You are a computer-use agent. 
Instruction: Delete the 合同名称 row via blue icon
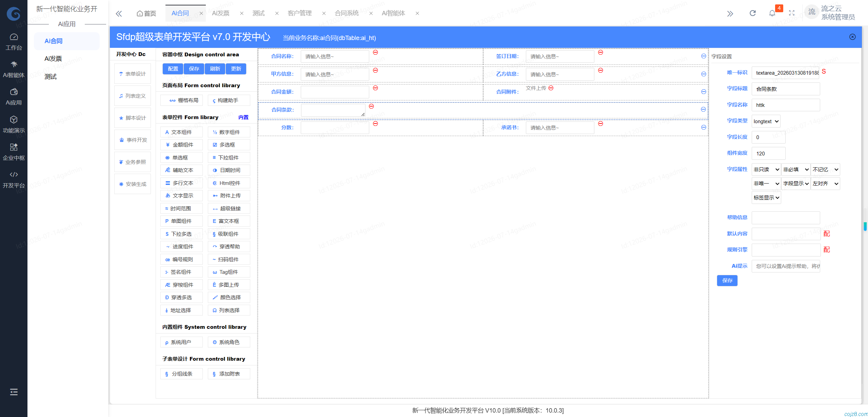704,56
